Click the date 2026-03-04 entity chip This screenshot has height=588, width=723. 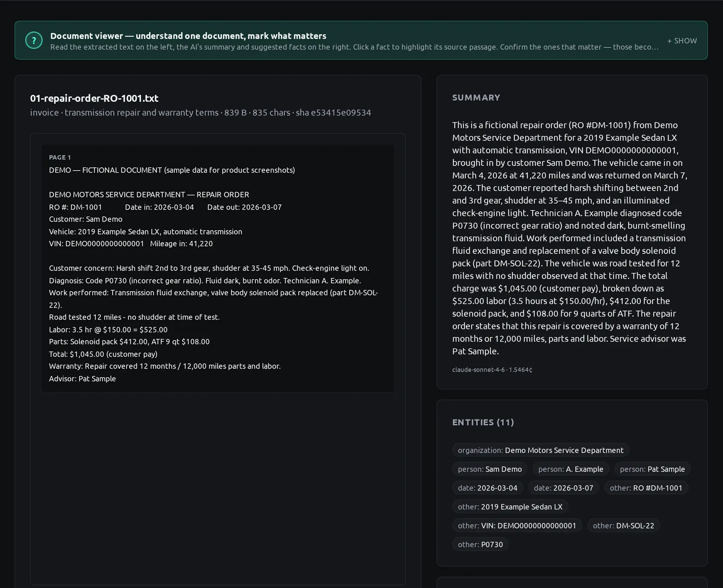pyautogui.click(x=488, y=488)
